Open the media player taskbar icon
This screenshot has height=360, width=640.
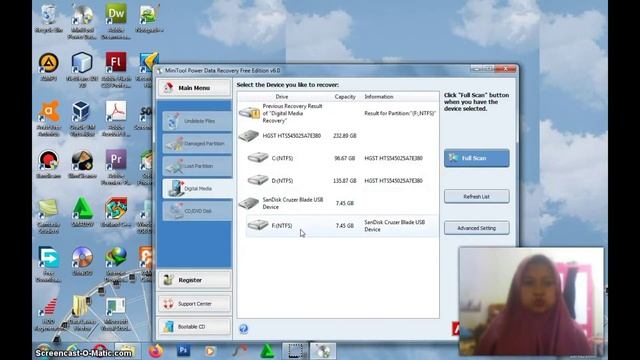coord(210,351)
